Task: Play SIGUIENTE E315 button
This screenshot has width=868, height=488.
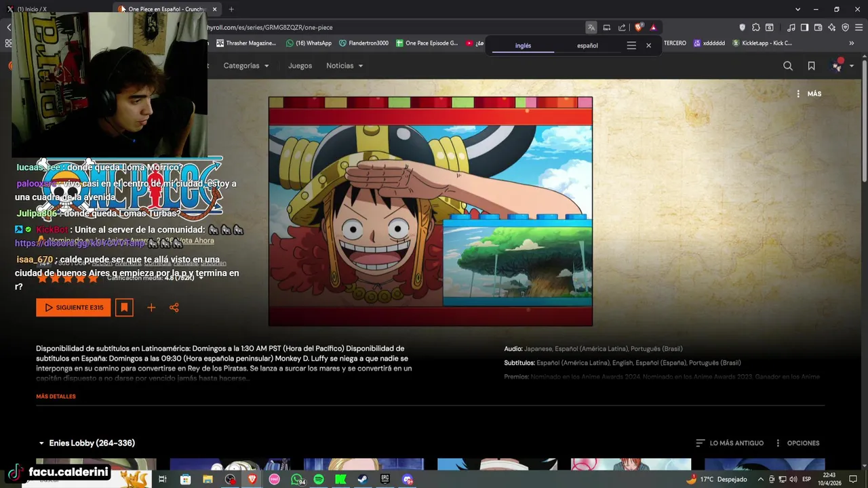Action: click(73, 308)
